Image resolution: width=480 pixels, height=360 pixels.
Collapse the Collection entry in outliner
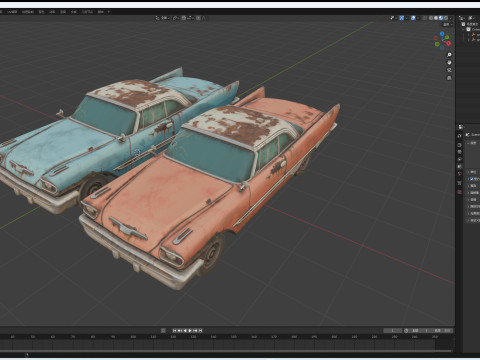[463, 29]
